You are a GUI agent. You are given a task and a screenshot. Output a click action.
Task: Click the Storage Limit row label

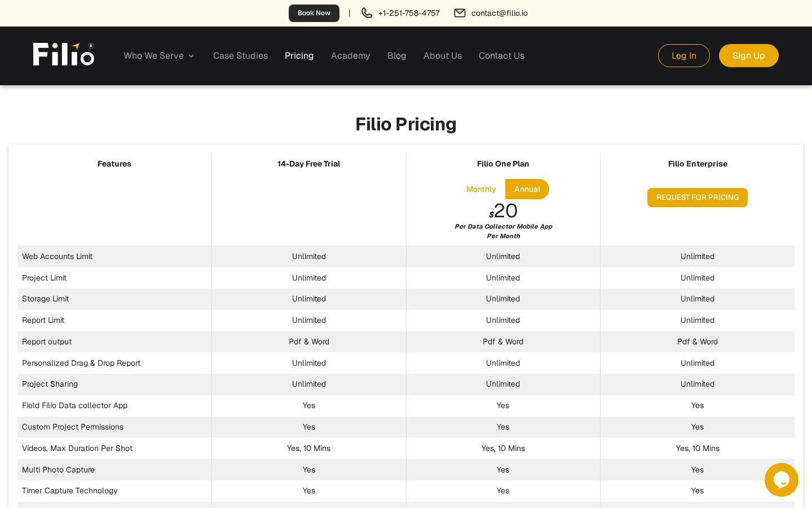coord(45,299)
